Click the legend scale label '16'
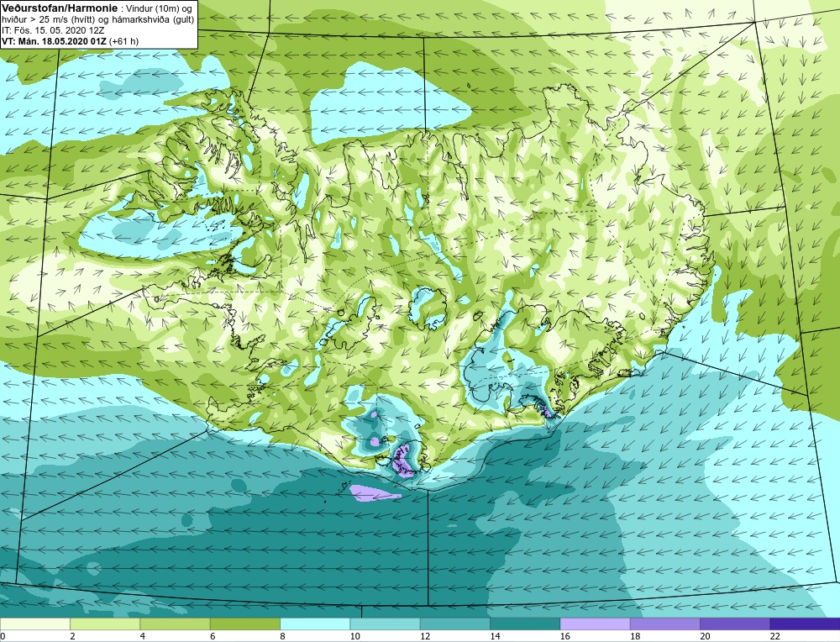 point(564,636)
